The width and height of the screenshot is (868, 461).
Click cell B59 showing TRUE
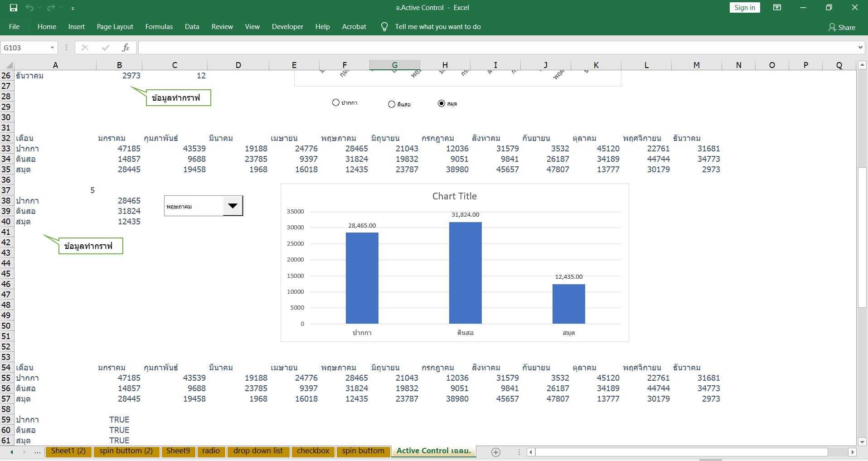[119, 420]
